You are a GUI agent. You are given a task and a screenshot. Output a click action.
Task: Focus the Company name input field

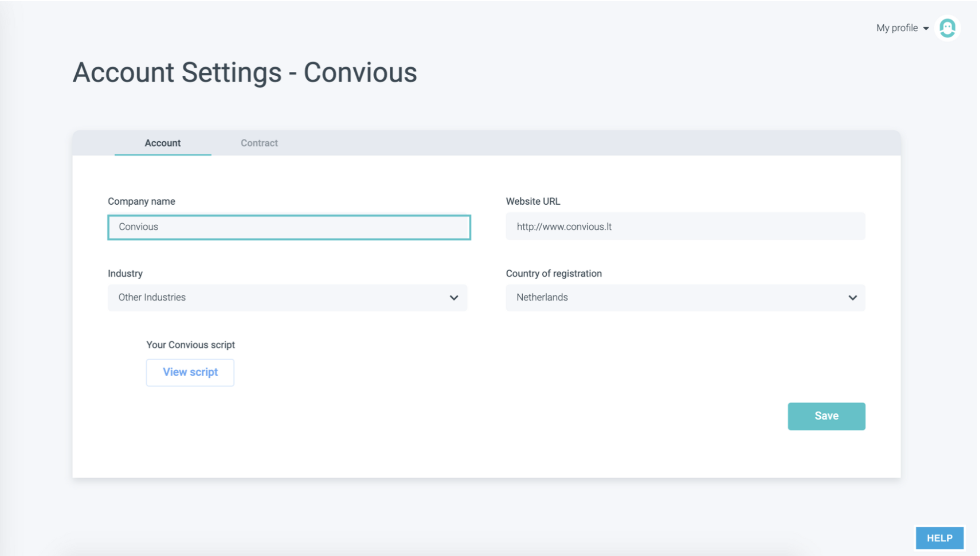click(290, 227)
